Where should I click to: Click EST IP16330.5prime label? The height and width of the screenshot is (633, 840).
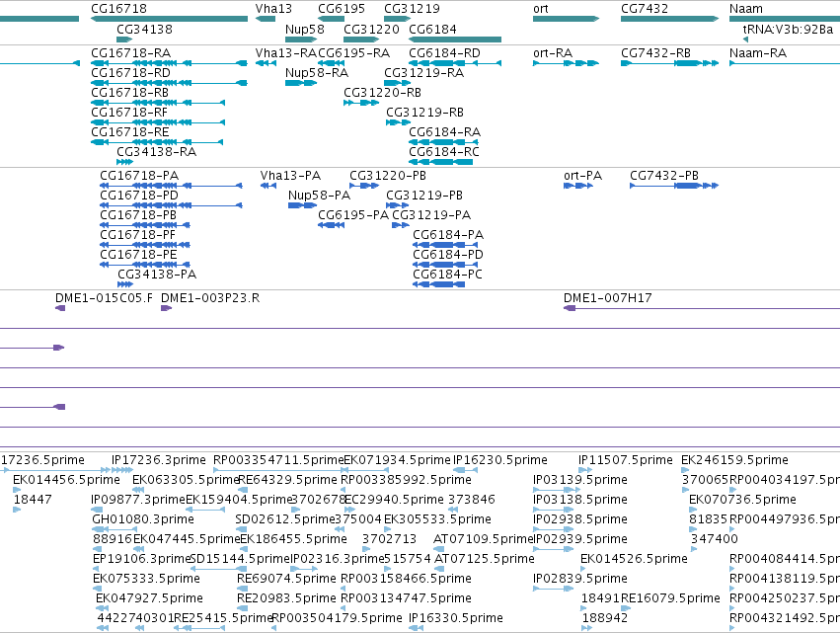click(456, 618)
